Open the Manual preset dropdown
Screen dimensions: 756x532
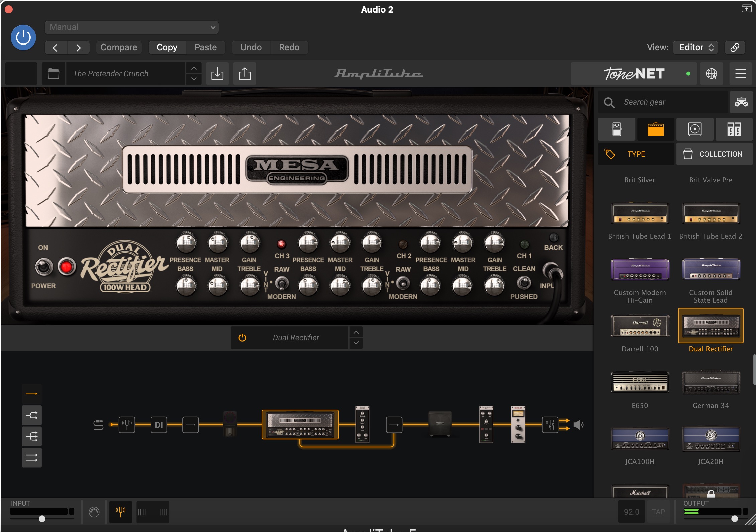[x=132, y=27]
